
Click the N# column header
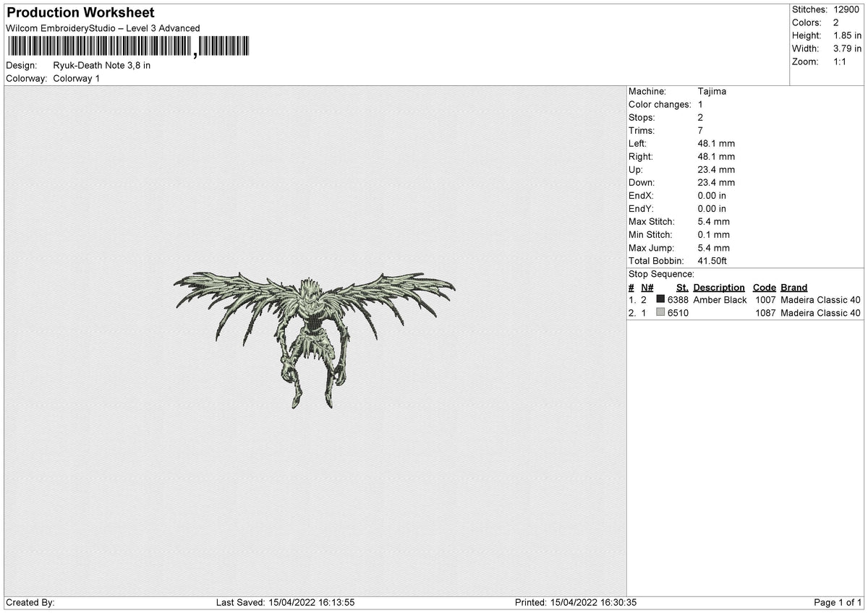coord(647,288)
